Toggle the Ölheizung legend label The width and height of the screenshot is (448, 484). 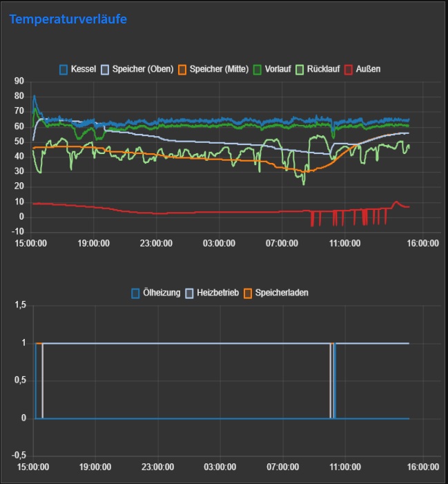[x=161, y=293]
